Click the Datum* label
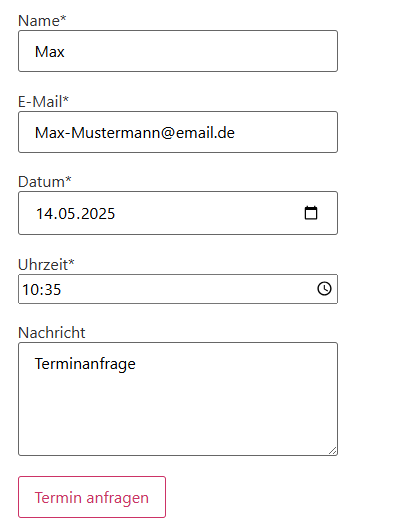The height and width of the screenshot is (526, 411). point(45,182)
